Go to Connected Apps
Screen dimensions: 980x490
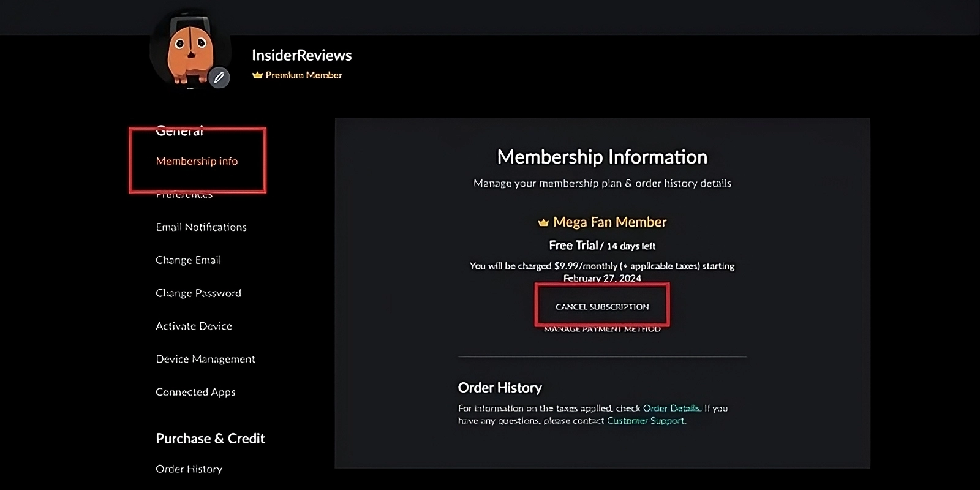tap(195, 392)
